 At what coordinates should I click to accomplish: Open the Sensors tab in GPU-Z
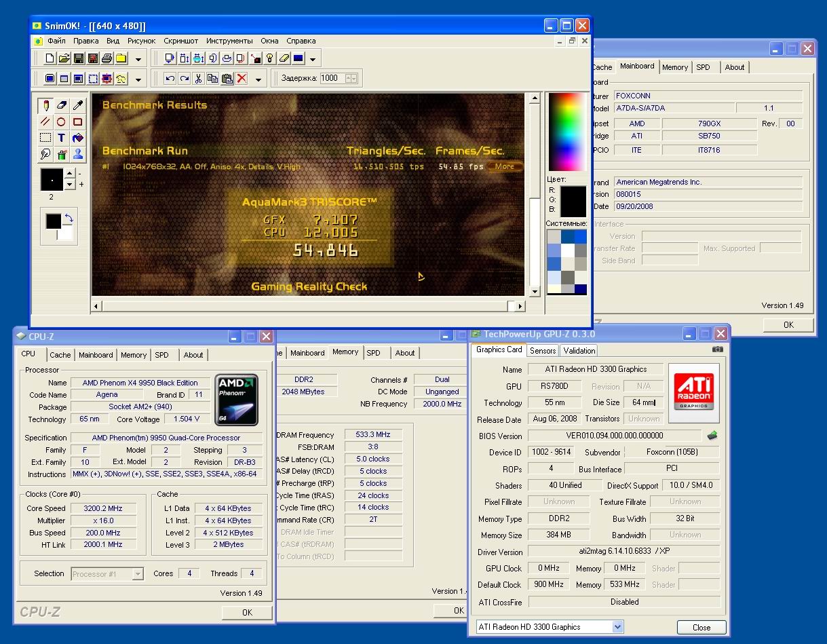click(x=543, y=351)
